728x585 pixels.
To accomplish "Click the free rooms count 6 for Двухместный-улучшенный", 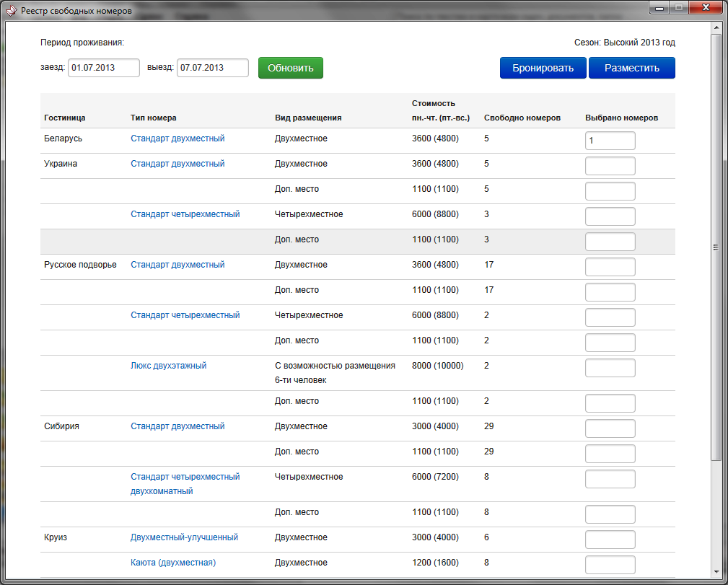I will click(486, 537).
